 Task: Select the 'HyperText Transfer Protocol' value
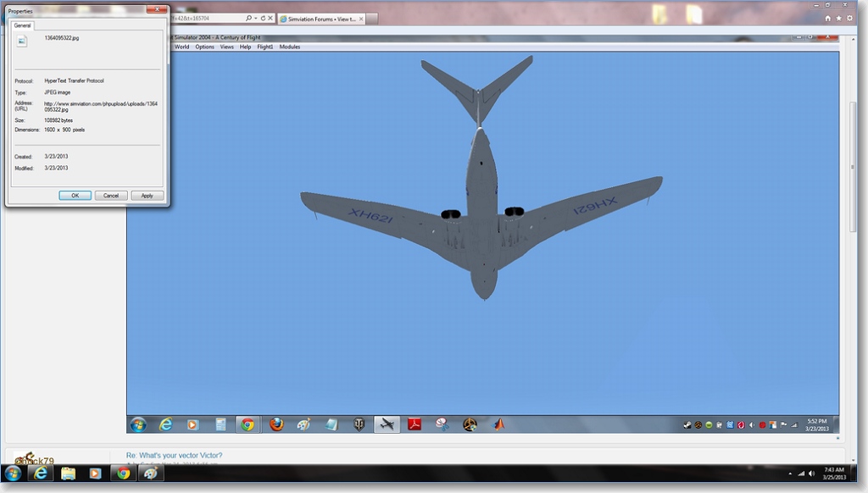click(75, 80)
